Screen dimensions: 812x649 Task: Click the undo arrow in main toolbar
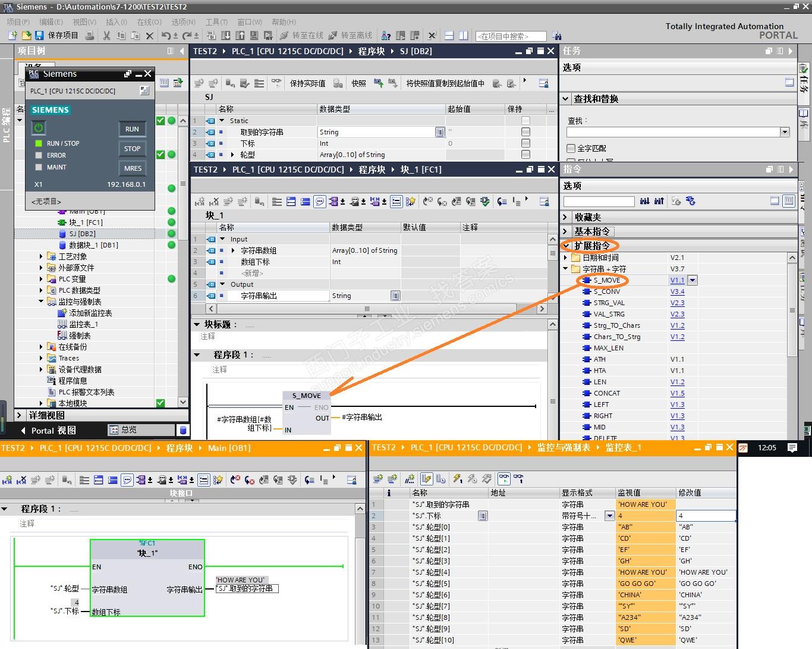[x=166, y=36]
